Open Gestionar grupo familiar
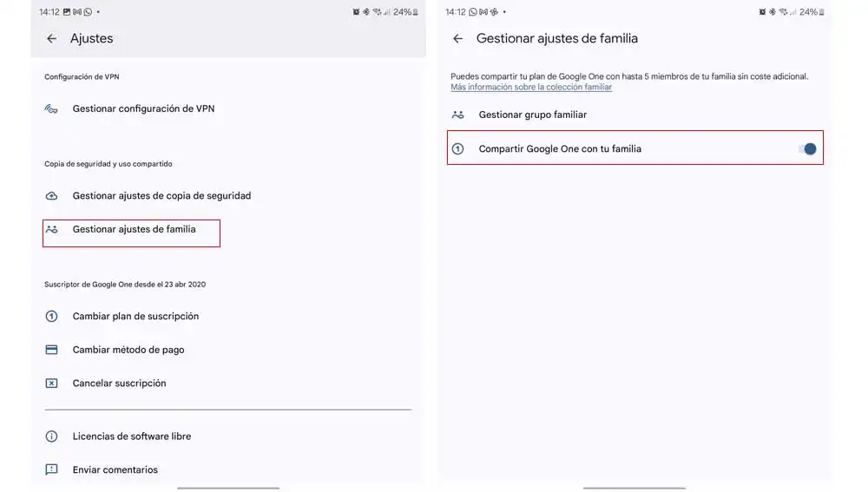This screenshot has height=492, width=868. 533,115
